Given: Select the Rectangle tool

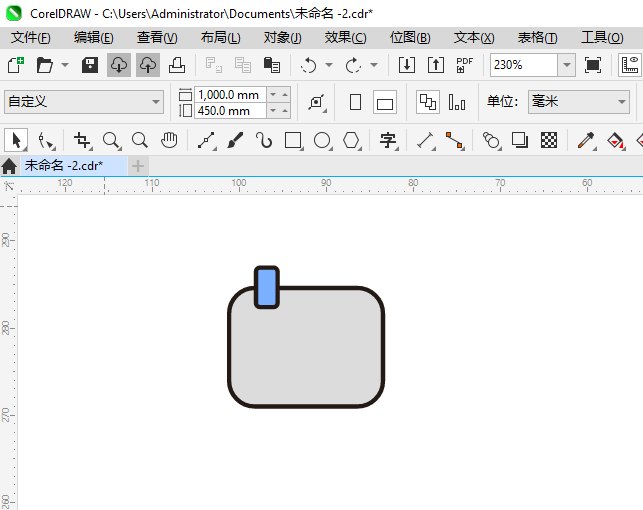Looking at the screenshot, I should [x=293, y=140].
